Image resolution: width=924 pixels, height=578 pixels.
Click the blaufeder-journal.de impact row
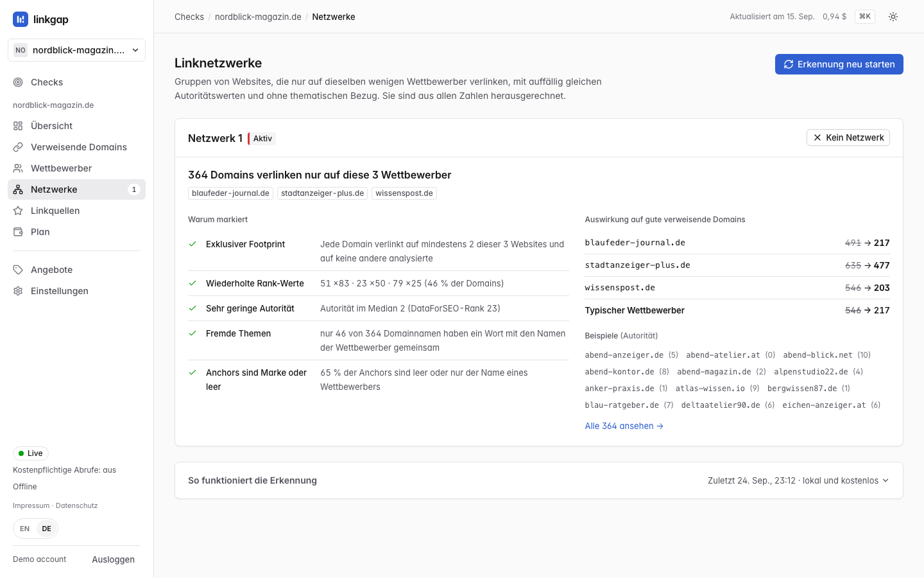tap(737, 243)
